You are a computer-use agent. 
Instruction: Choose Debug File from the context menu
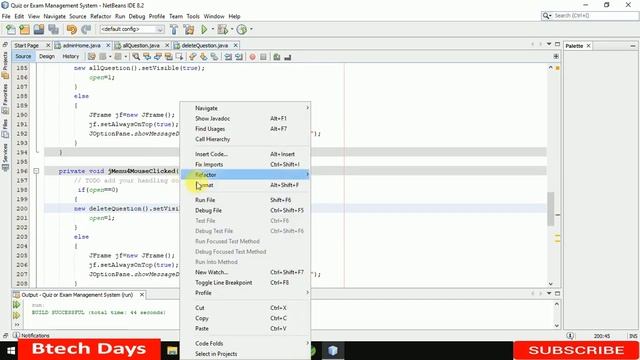[245, 210]
